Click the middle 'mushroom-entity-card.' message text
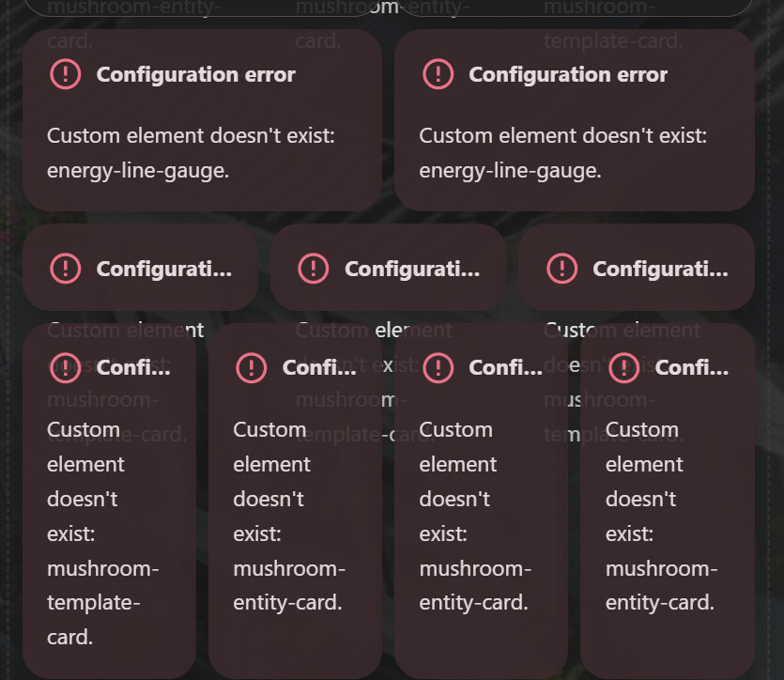Viewport: 784px width, 680px height. point(475,585)
